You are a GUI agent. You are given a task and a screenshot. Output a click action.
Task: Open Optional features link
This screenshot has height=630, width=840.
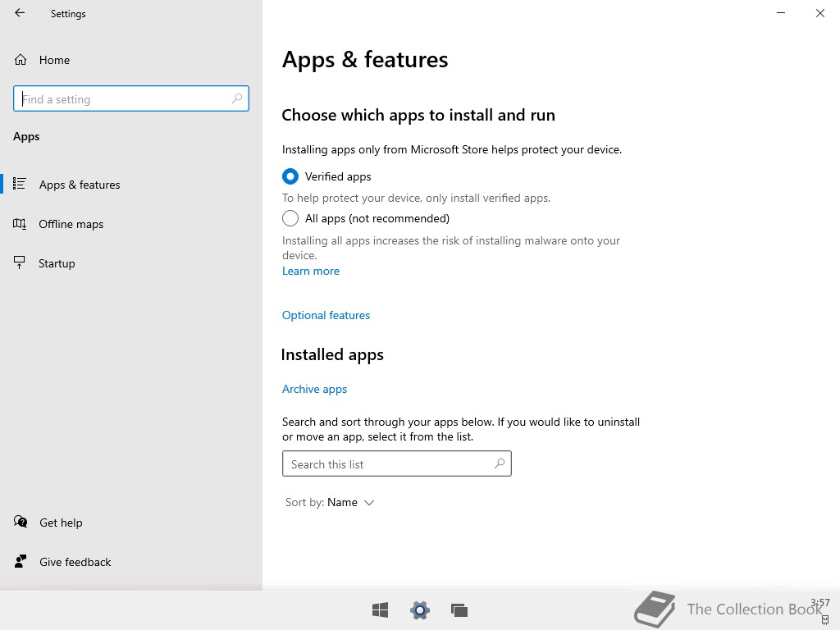coord(326,315)
